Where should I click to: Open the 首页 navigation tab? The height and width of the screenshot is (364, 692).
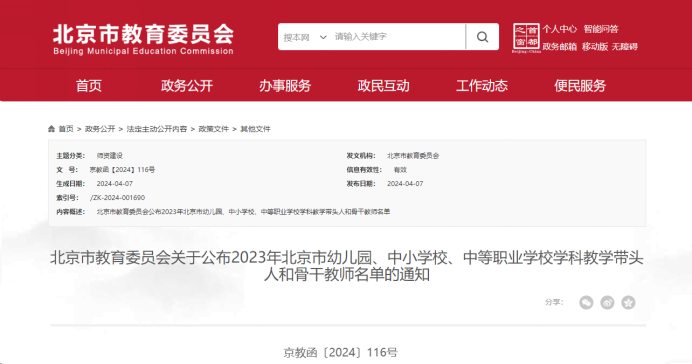[89, 85]
